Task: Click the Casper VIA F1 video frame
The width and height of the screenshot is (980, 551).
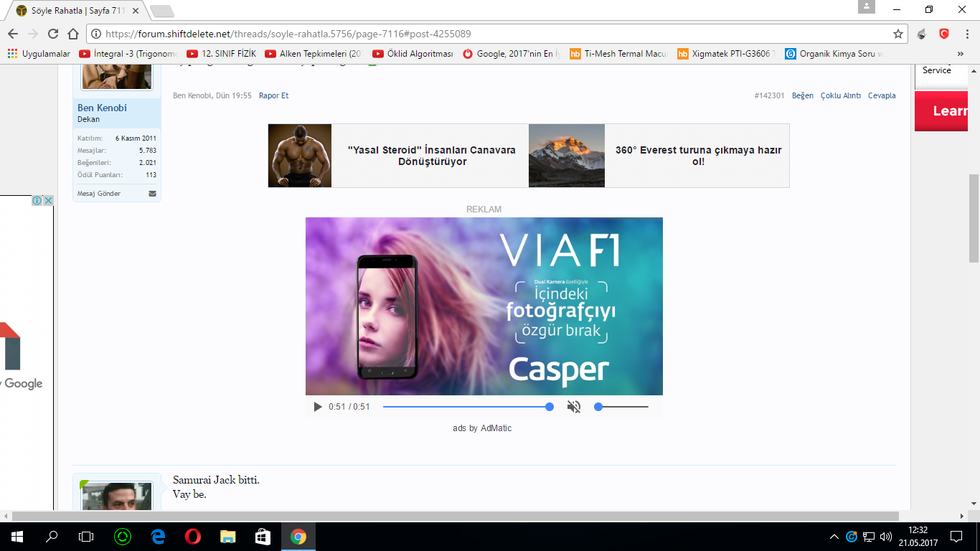Action: coord(484,306)
